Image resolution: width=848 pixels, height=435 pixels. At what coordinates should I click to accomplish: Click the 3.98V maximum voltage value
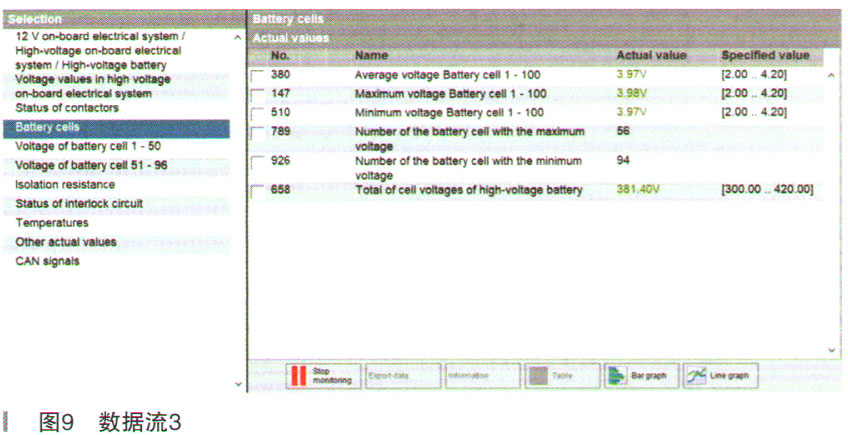coord(631,94)
